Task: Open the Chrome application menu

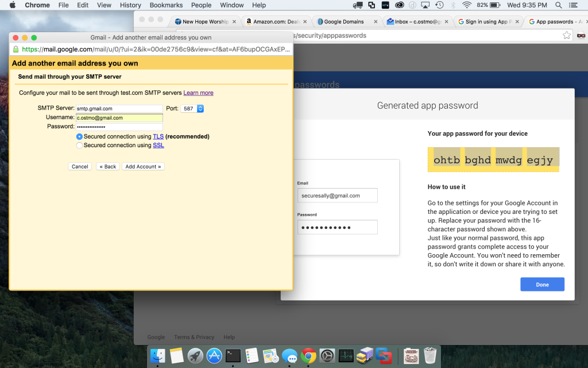Action: (x=37, y=5)
